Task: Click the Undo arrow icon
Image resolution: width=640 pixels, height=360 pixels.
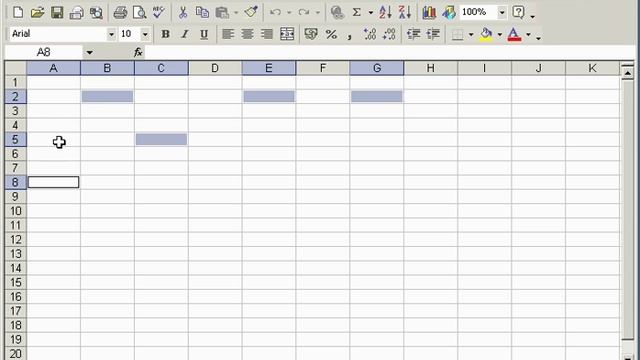Action: click(276, 13)
